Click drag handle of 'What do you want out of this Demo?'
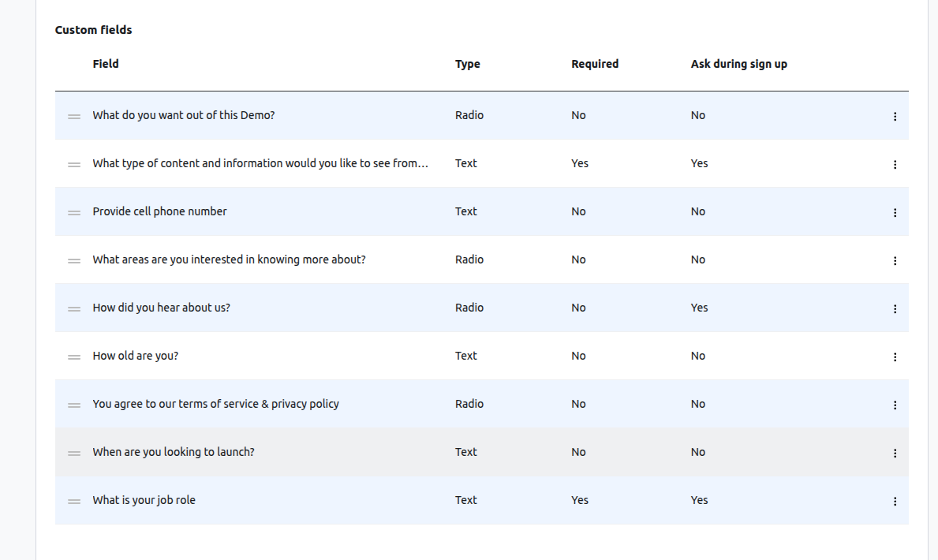 74,117
